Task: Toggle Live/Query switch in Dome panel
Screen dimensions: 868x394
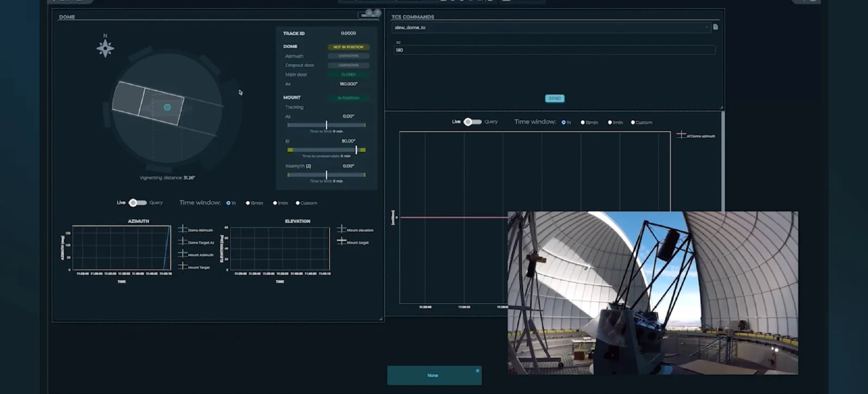Action: 137,203
